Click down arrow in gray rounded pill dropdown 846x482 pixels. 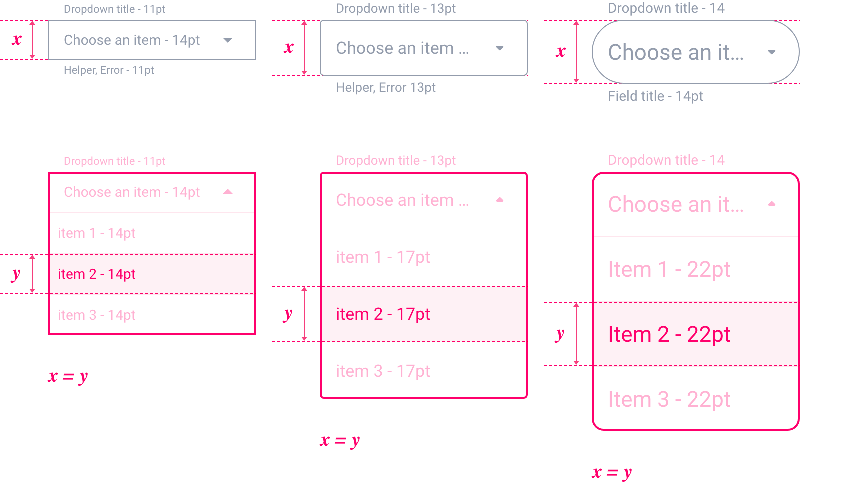click(771, 52)
